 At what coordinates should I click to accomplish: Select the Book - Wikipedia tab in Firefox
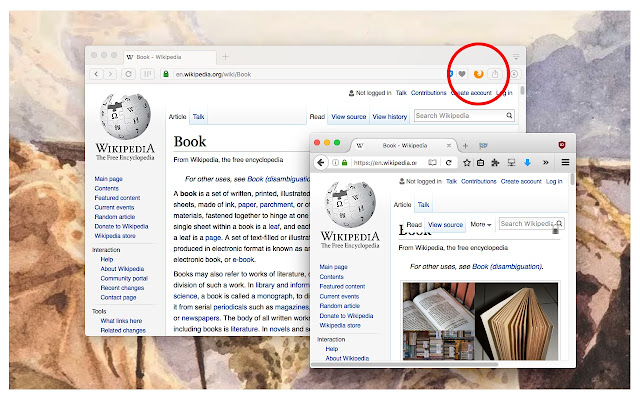(x=402, y=145)
